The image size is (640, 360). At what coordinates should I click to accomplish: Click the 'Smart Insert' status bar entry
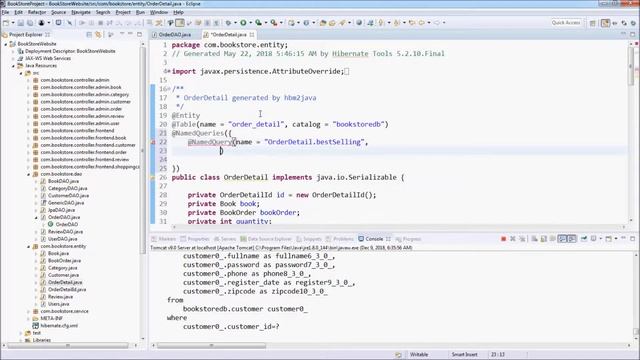coord(464,354)
